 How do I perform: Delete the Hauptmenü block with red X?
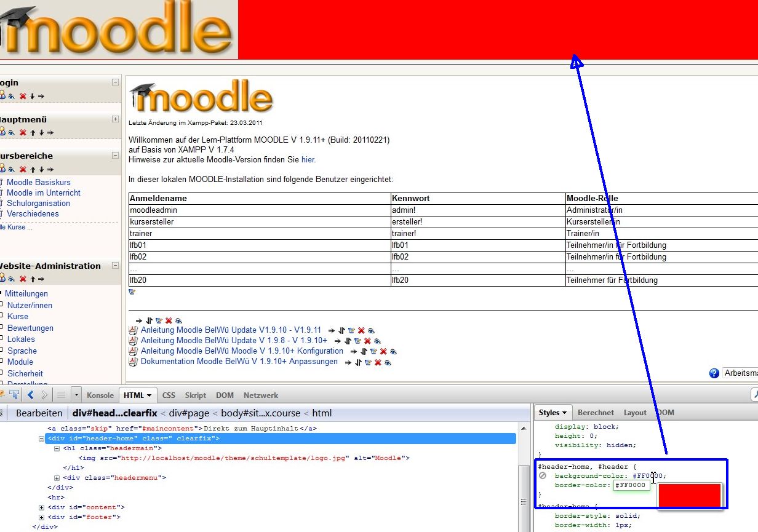pos(23,133)
